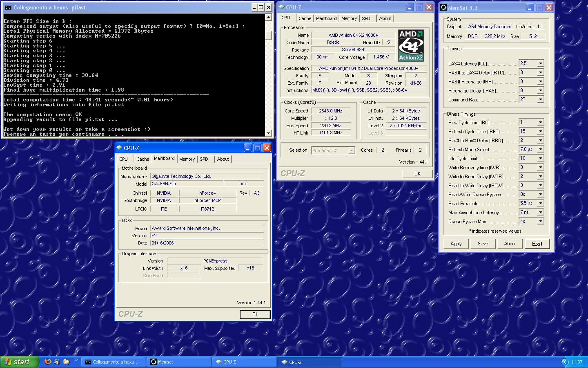Viewport: 588px width, 368px height.
Task: Click About button in MemSet
Action: [510, 244]
